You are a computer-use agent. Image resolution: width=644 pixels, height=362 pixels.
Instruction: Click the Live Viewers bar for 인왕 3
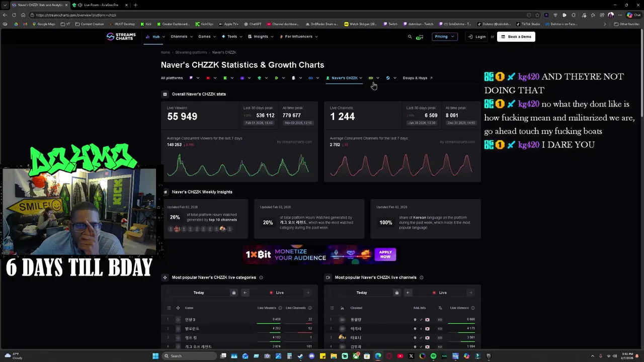[269, 323]
